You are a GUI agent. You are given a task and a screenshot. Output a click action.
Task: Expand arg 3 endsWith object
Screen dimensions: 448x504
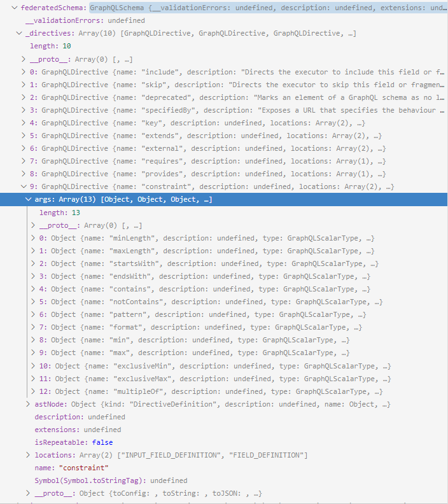coord(33,276)
